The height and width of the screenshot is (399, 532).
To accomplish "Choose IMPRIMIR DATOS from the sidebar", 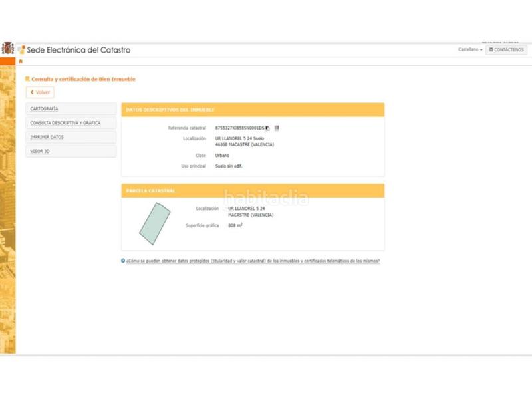I will pyautogui.click(x=47, y=137).
